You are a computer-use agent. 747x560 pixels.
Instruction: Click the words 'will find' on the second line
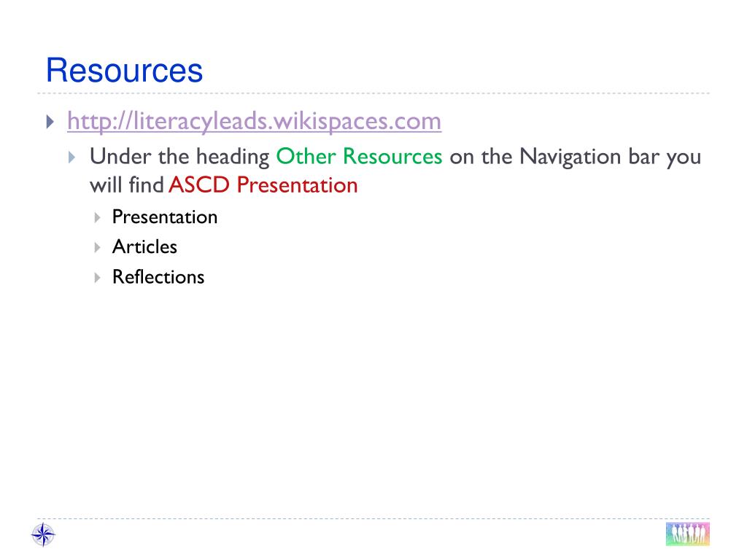pos(127,185)
